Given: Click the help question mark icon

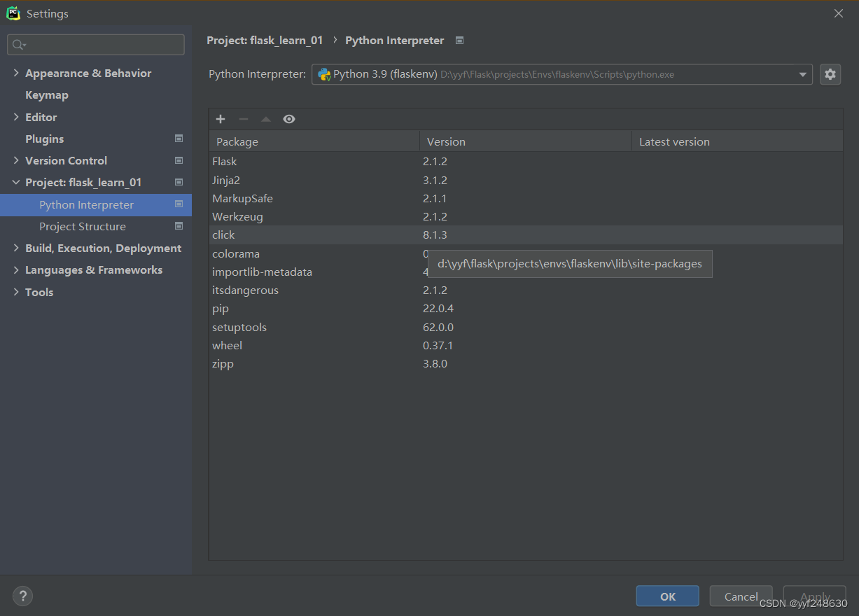Looking at the screenshot, I should point(23,596).
